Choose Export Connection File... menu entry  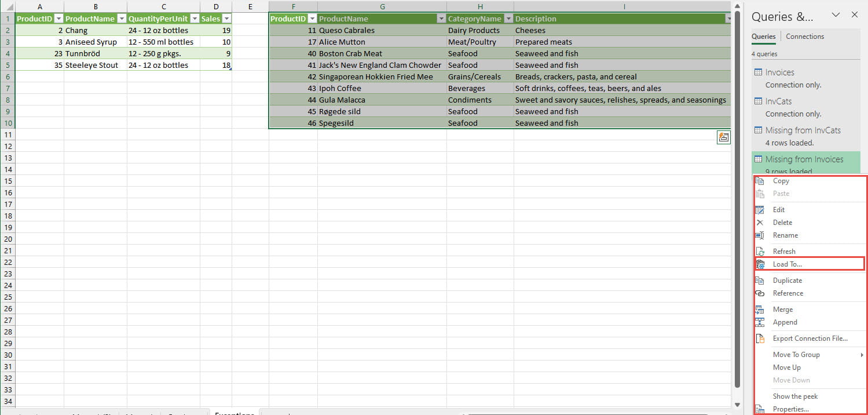click(810, 338)
